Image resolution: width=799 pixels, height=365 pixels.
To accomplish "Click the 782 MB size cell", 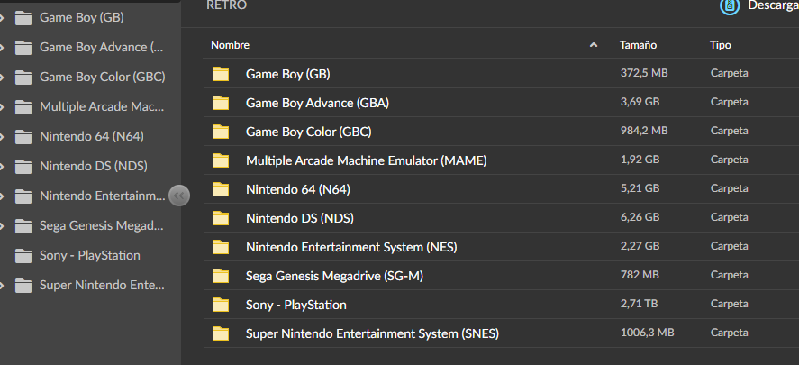I will pos(640,275).
